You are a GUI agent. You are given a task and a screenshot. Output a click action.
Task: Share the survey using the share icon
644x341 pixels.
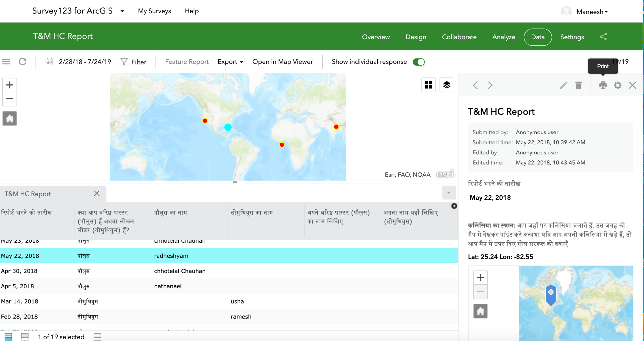coord(603,37)
